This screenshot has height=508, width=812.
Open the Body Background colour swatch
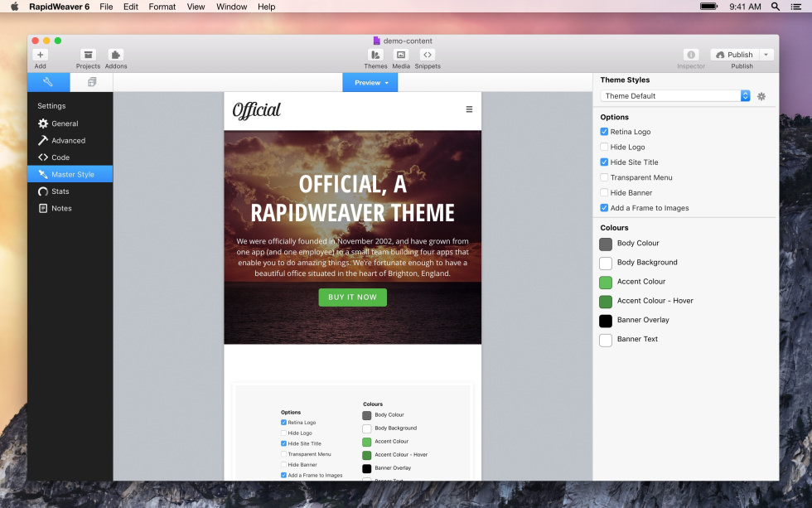pos(606,263)
